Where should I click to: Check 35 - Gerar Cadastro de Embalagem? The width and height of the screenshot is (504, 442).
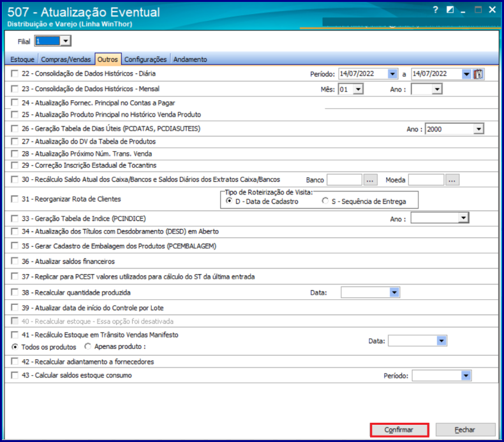[15, 246]
